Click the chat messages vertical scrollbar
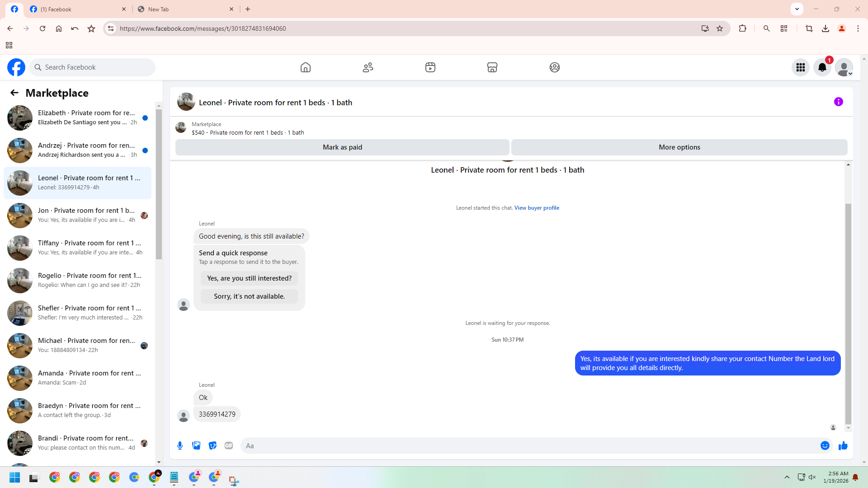Screen dimensions: 868x488 pos(848,314)
